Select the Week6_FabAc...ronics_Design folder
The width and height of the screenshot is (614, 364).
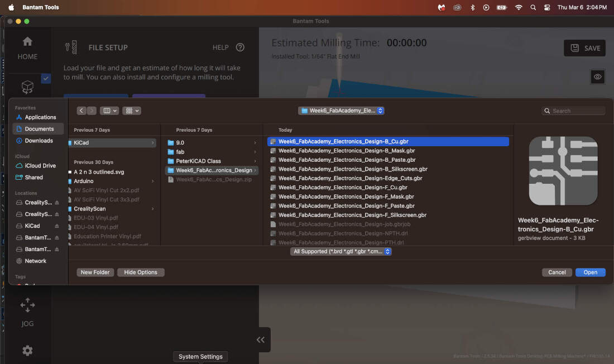(212, 170)
